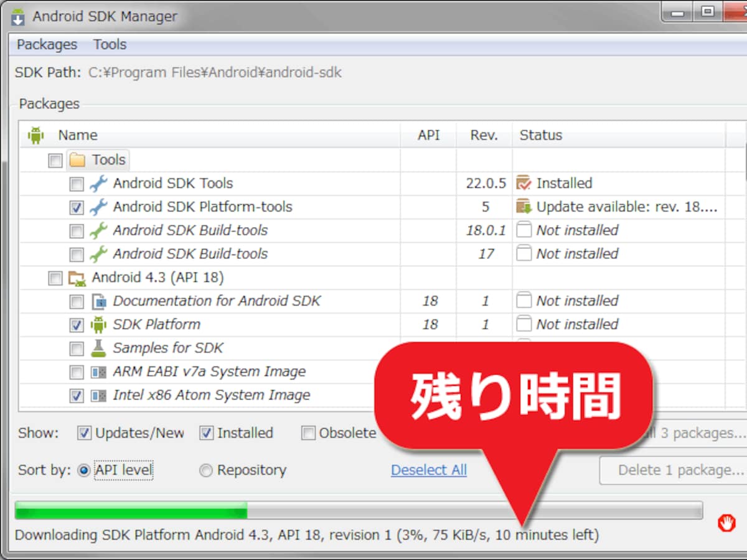Uncheck Android SDK Platform-tools checkbox

pyautogui.click(x=76, y=208)
